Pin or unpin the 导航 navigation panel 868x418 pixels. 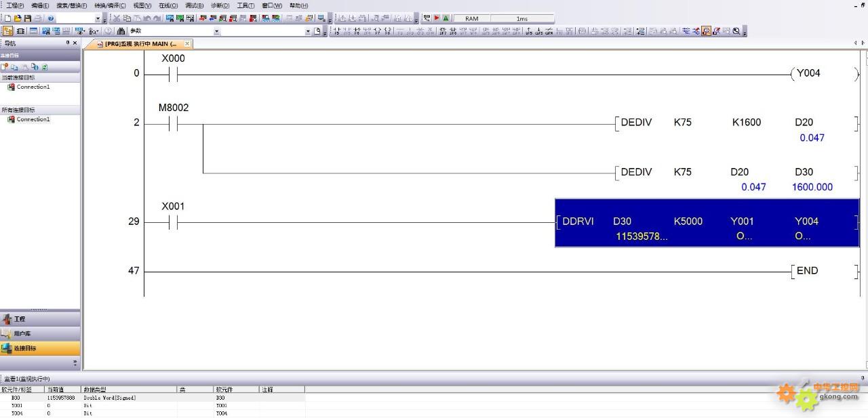(x=68, y=43)
